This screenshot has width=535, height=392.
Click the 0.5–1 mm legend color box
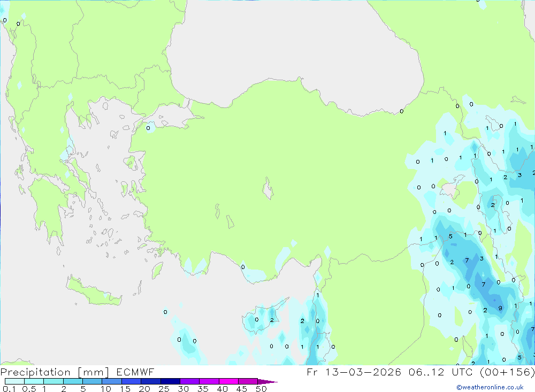[x=34, y=381]
